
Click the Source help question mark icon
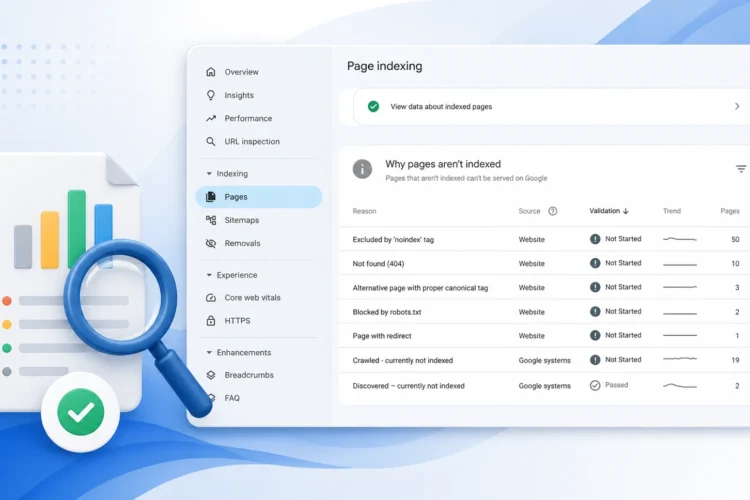[552, 211]
